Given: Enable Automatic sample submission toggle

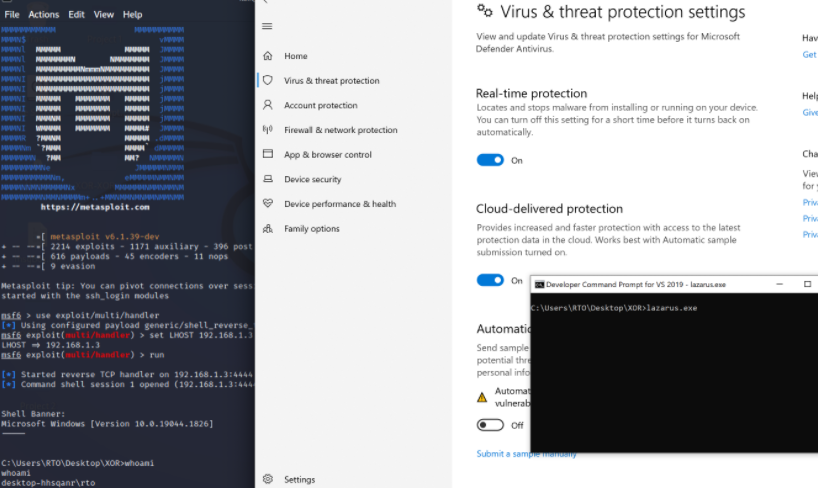Looking at the screenshot, I should pos(490,425).
